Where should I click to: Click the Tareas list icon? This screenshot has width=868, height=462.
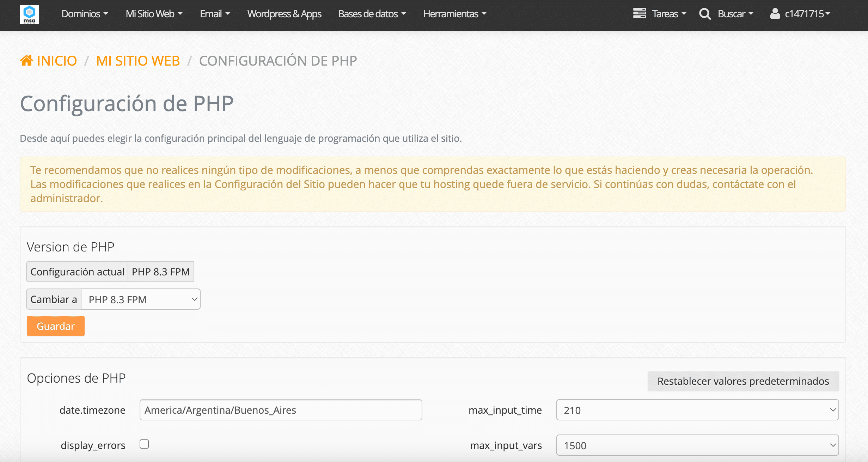[639, 13]
